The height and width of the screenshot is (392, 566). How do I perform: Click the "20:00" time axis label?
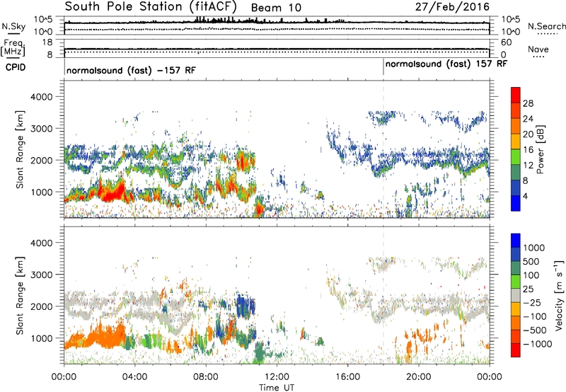point(419,377)
